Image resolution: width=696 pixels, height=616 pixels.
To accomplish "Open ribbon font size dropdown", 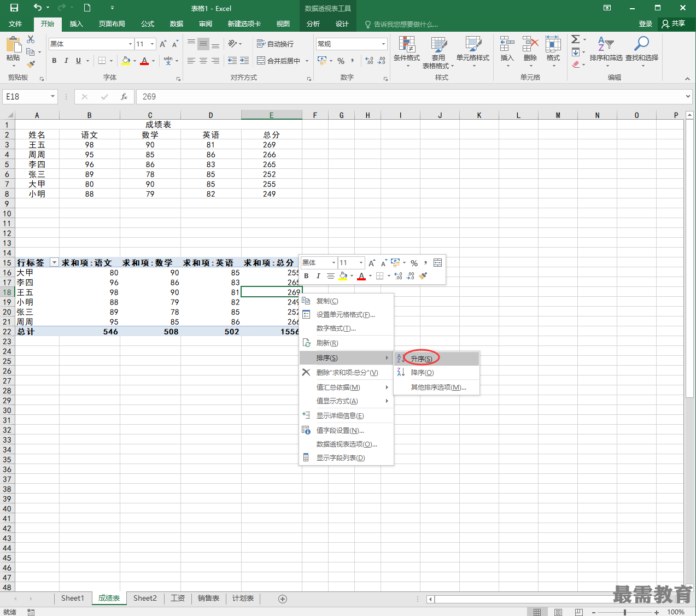I will [152, 44].
